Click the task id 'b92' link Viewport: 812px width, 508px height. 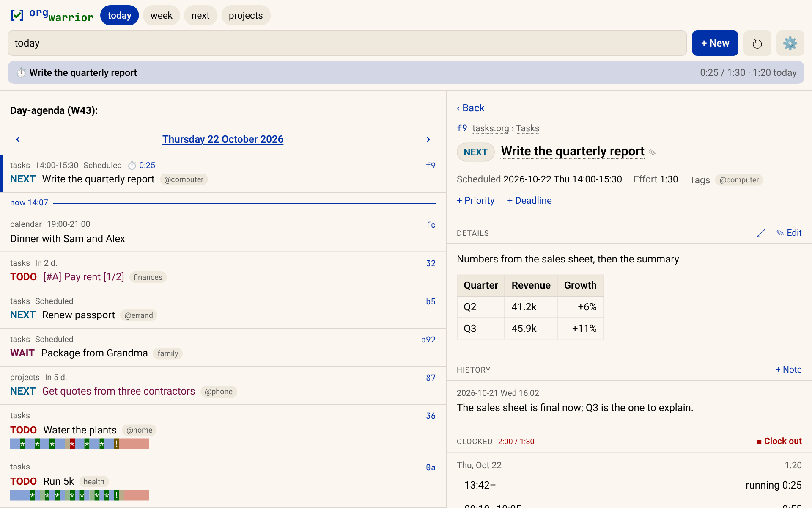click(428, 340)
